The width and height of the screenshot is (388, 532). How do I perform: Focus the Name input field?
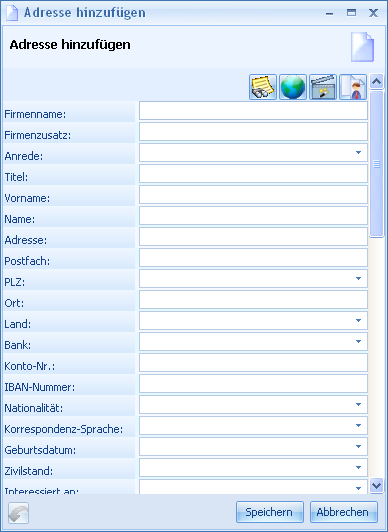tap(253, 216)
